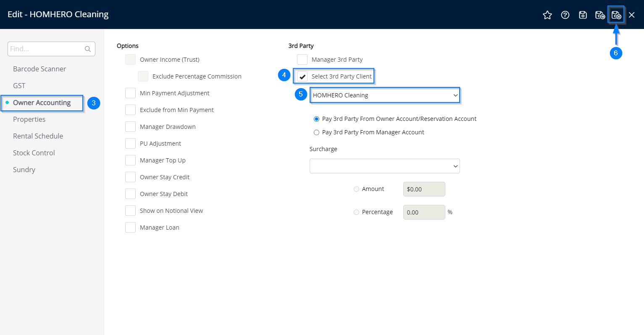Expand the Surcharge dropdown

tap(384, 166)
